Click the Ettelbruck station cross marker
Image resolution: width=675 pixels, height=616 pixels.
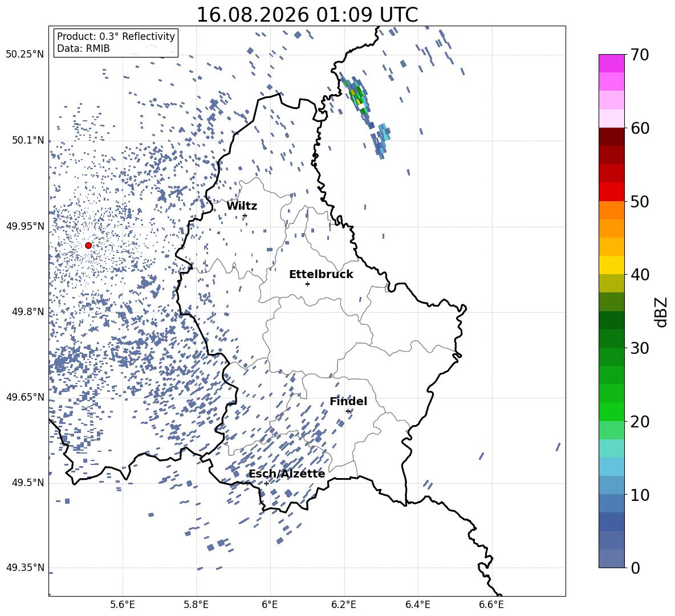click(307, 284)
